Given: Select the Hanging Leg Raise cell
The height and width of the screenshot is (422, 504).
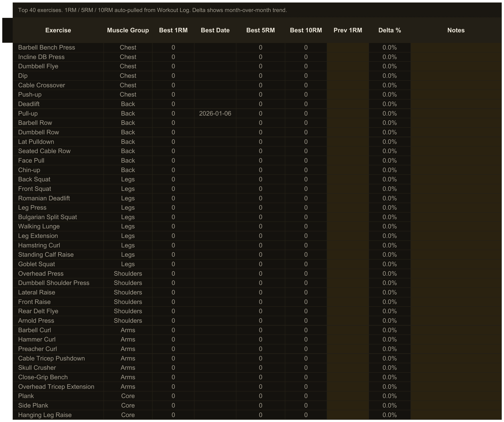Looking at the screenshot, I should [x=58, y=415].
